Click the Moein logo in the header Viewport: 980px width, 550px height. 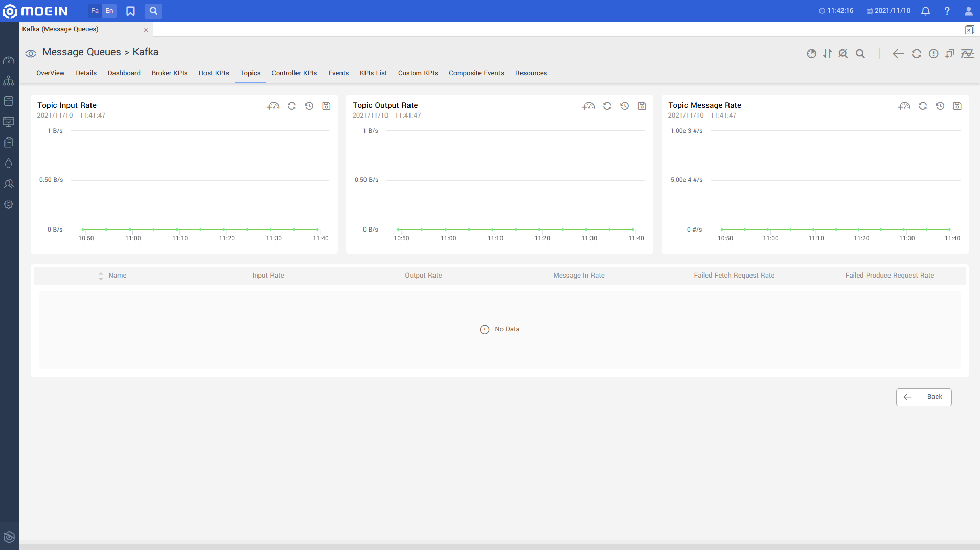pyautogui.click(x=35, y=11)
